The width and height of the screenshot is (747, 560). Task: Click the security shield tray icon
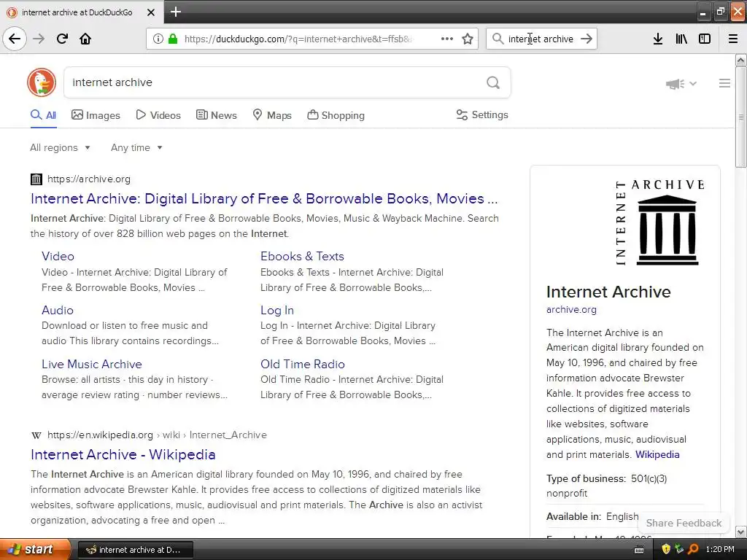[666, 549]
